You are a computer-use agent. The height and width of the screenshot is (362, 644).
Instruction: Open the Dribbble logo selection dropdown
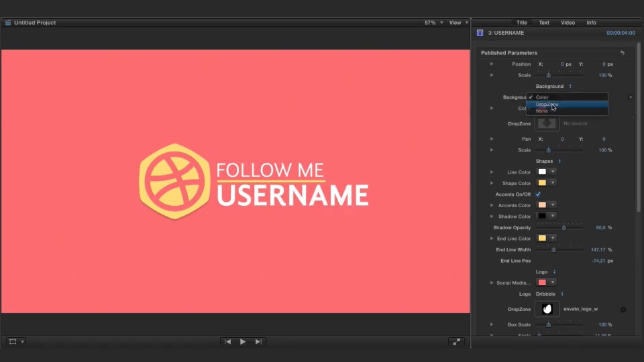coord(549,294)
